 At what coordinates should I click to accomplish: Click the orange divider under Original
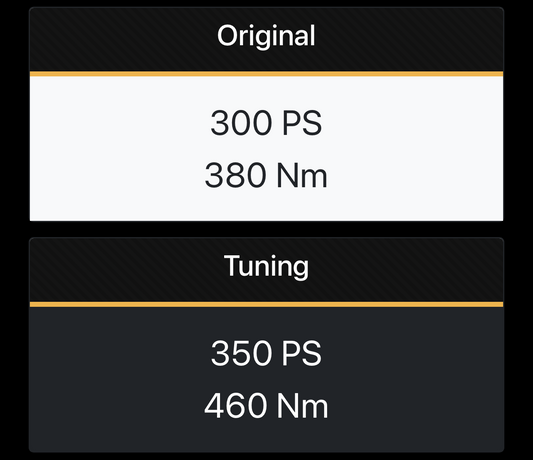[x=266, y=74]
